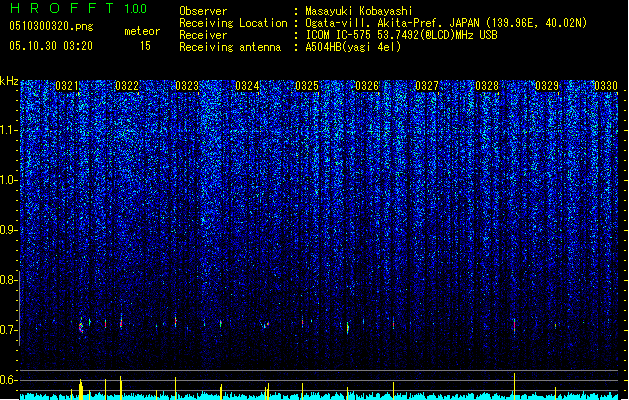The width and height of the screenshot is (629, 400).
Task: Click the A504HB(yagi 4el) antenna text
Action: click(x=353, y=47)
